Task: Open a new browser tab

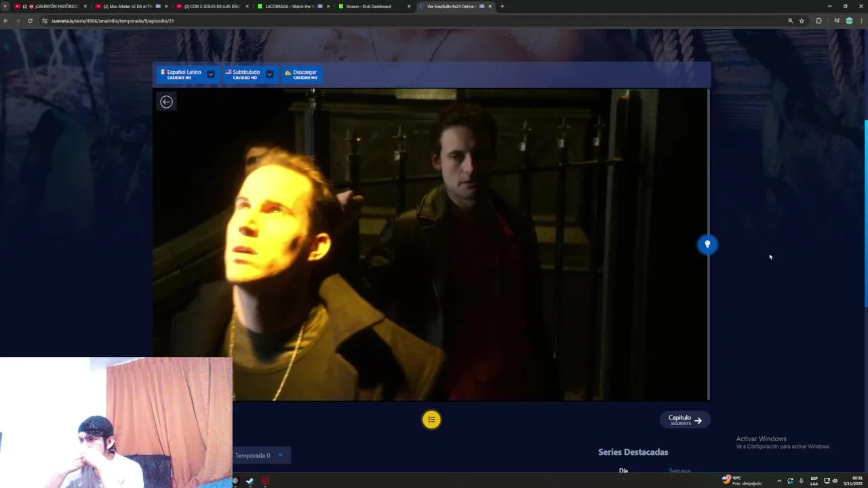Action: coord(502,6)
